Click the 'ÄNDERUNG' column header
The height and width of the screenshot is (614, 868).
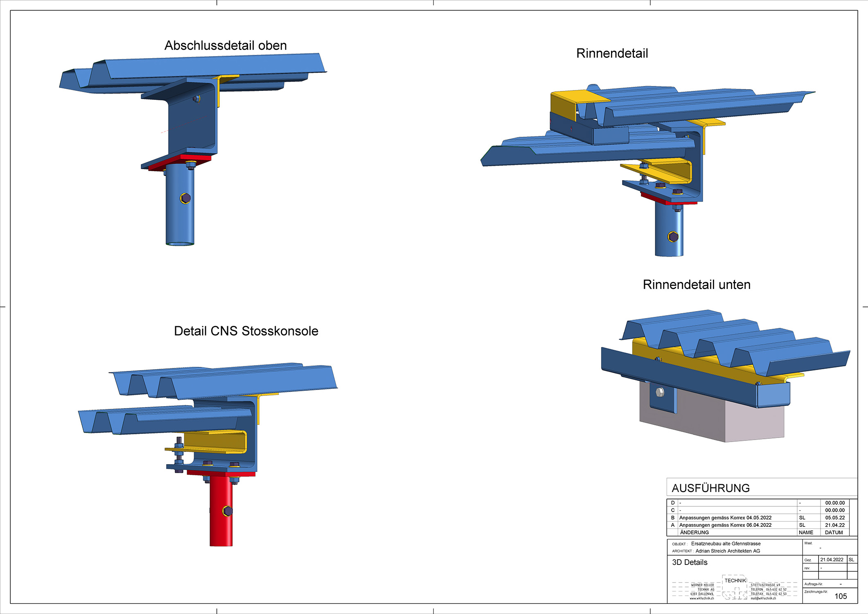(x=694, y=533)
